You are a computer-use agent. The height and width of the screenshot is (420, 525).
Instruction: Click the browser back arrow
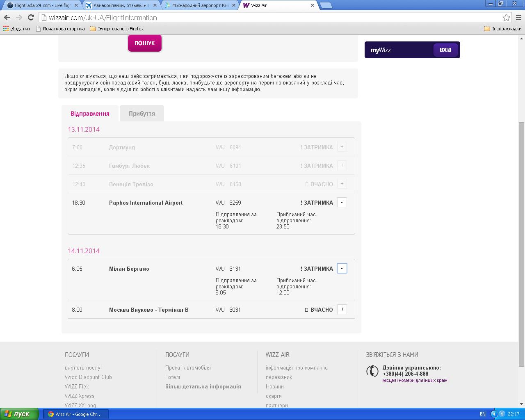click(7, 17)
